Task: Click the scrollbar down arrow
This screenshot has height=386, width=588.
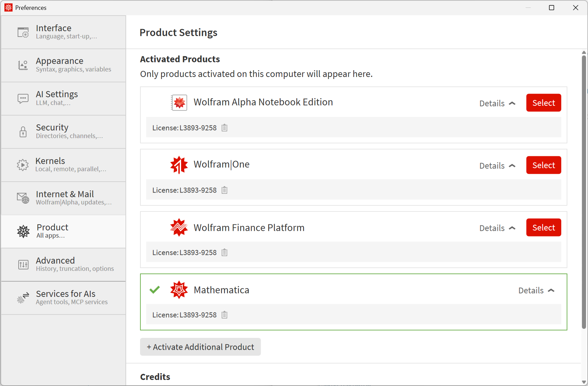Action: click(584, 382)
